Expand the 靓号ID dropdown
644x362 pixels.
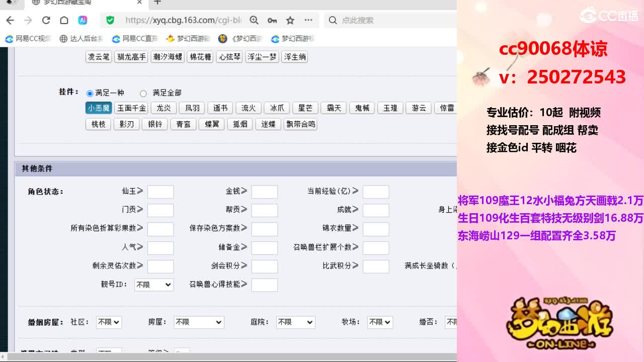pos(153,285)
